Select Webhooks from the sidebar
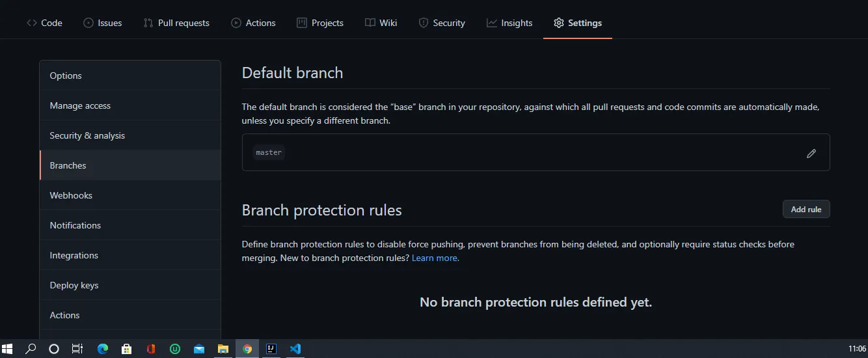 (71, 195)
